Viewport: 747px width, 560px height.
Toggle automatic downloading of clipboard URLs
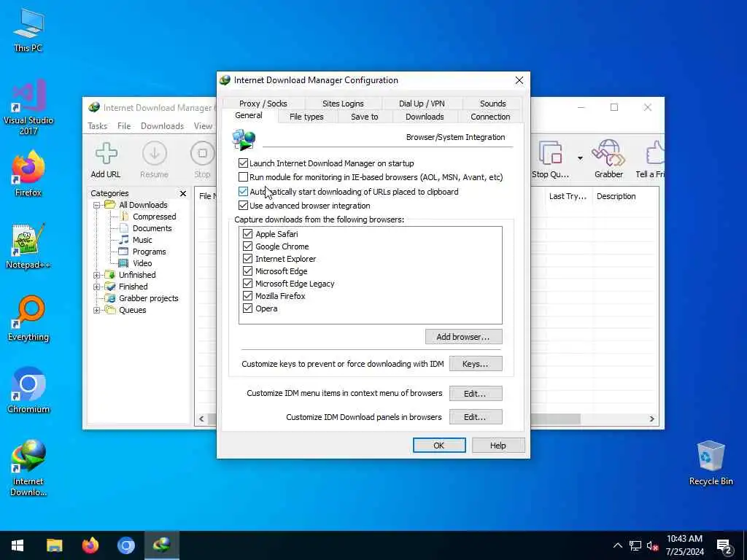(x=244, y=192)
